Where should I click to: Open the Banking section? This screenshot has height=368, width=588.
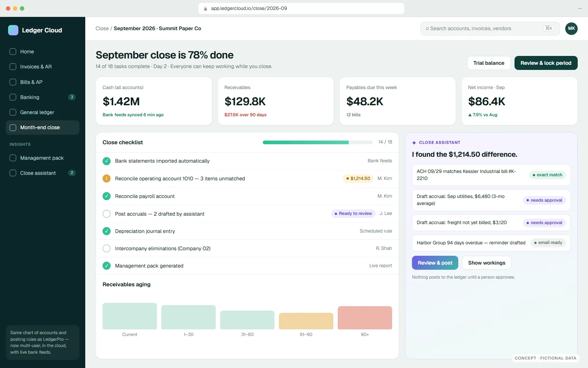(43, 97)
